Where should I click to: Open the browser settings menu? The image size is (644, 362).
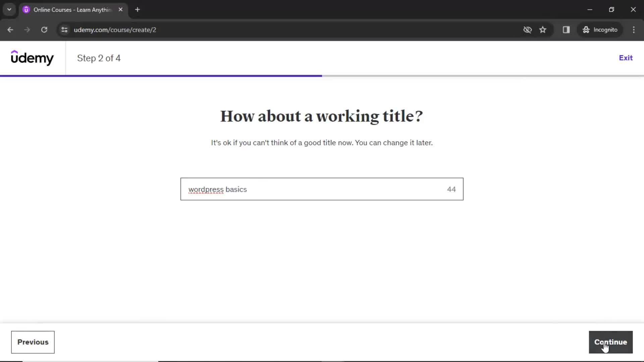[x=634, y=29]
